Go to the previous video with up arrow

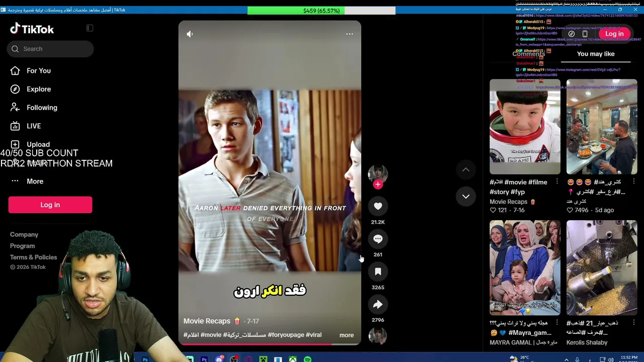coord(466,170)
